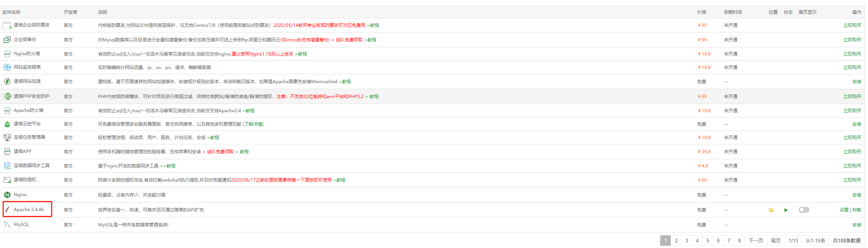Click 立即购买 for 堡塔企业级防篡改
This screenshot has height=248, width=868.
click(x=852, y=25)
